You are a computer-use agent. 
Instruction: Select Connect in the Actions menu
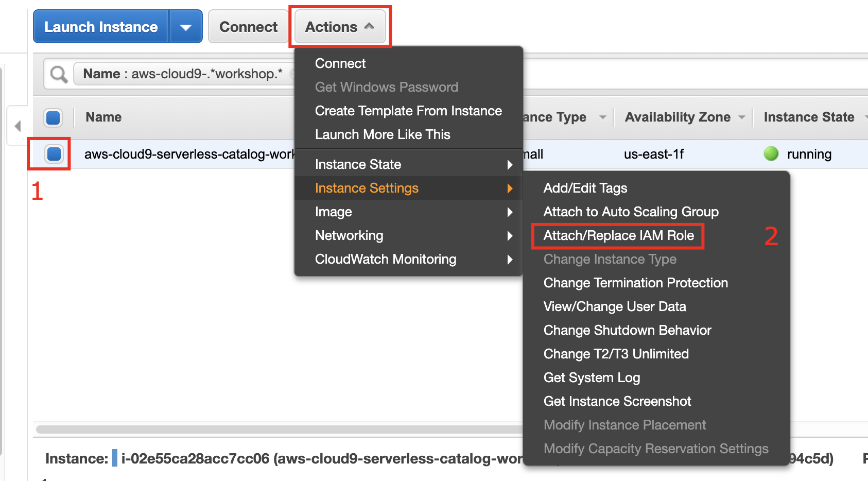[340, 63]
